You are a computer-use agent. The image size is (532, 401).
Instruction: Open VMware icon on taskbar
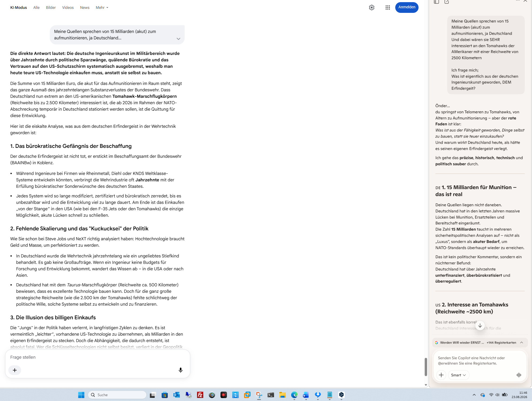coord(247,395)
